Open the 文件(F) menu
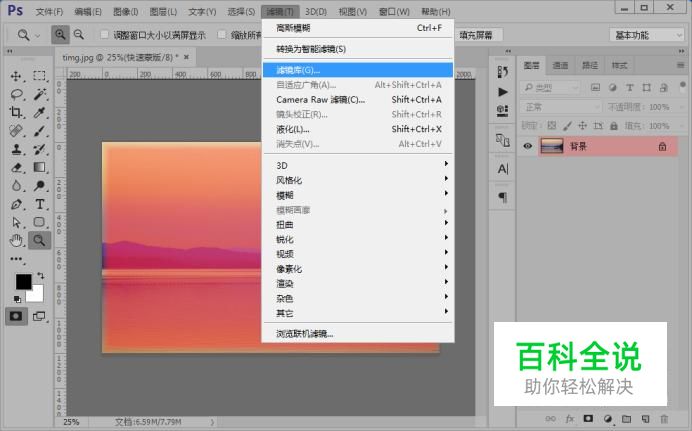Screen dimensions: 692x431 [49, 11]
